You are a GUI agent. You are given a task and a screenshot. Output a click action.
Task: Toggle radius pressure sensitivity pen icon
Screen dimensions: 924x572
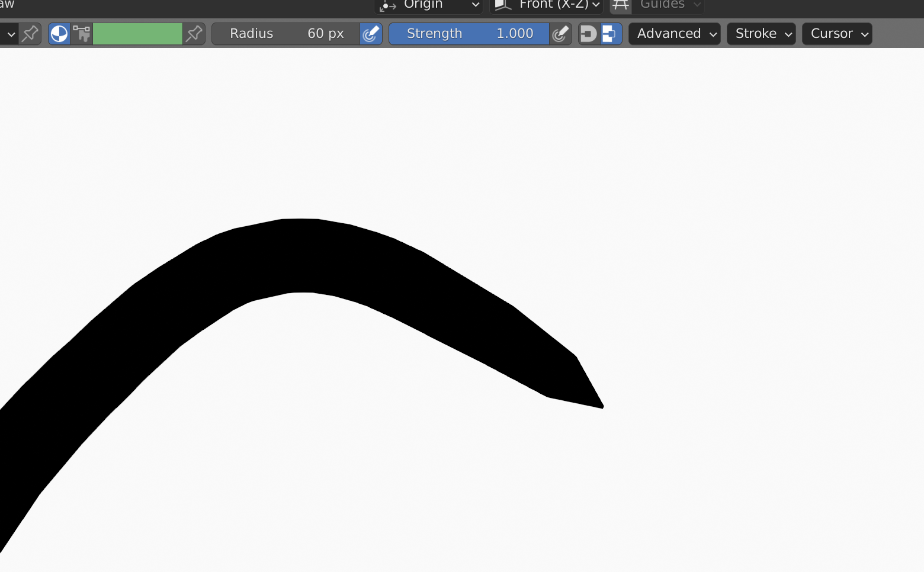pyautogui.click(x=371, y=34)
